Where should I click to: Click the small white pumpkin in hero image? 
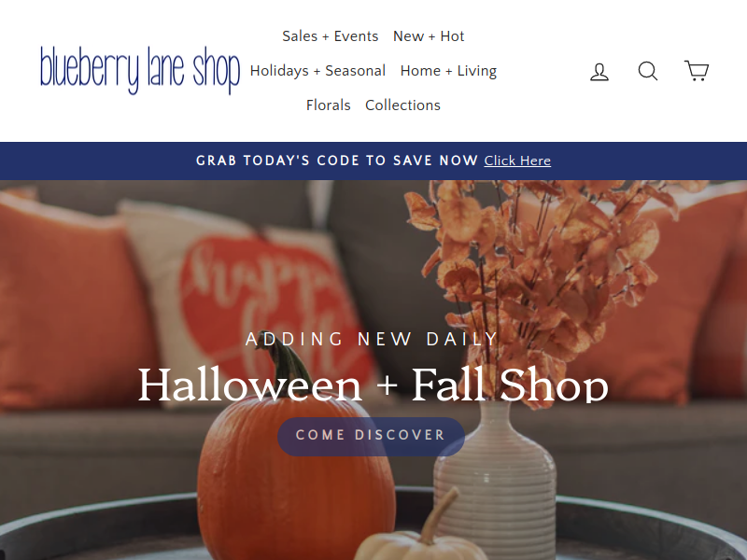point(419,533)
